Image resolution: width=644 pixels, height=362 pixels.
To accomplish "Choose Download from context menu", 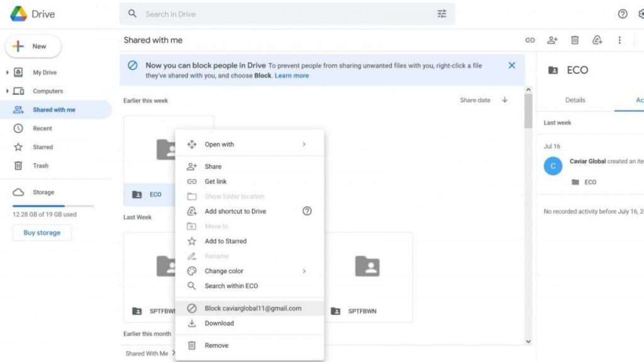I will 249,323.
